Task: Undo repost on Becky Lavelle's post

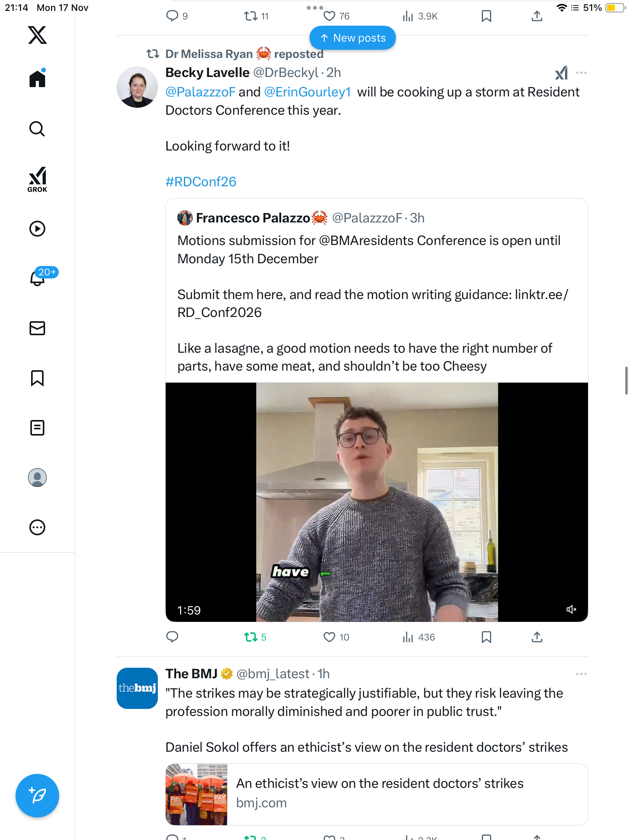Action: (251, 637)
